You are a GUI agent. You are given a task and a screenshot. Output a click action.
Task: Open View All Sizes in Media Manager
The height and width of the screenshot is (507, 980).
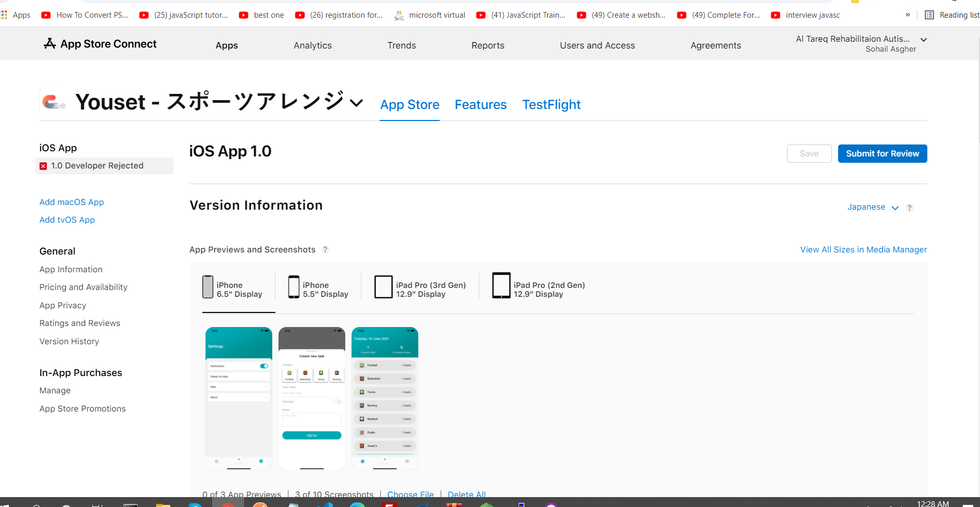863,250
